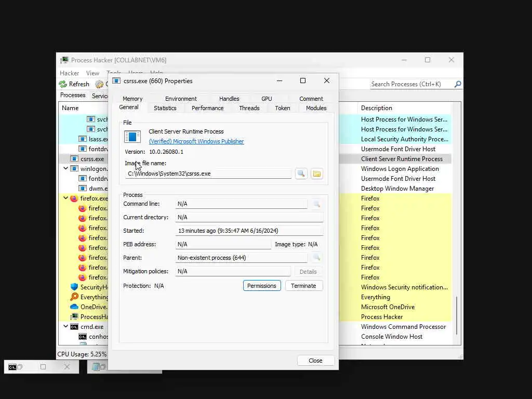Open the Token tab
Viewport: 532px width, 399px height.
pyautogui.click(x=282, y=108)
